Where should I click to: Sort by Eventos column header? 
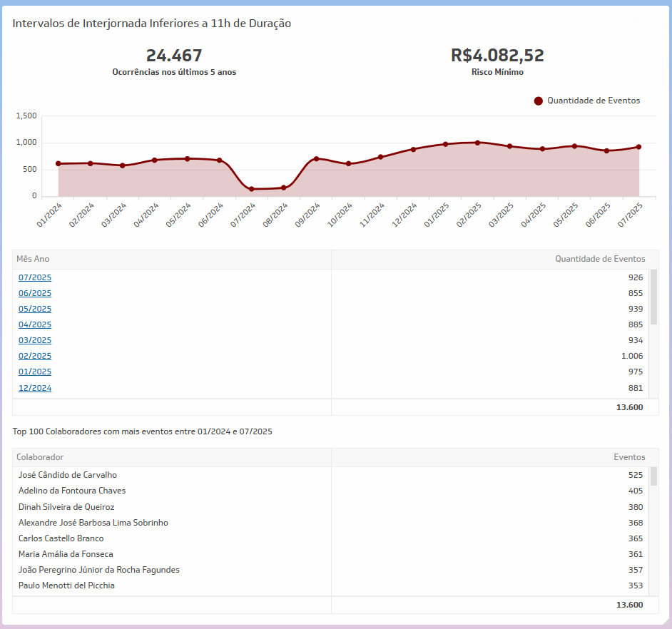pyautogui.click(x=629, y=457)
